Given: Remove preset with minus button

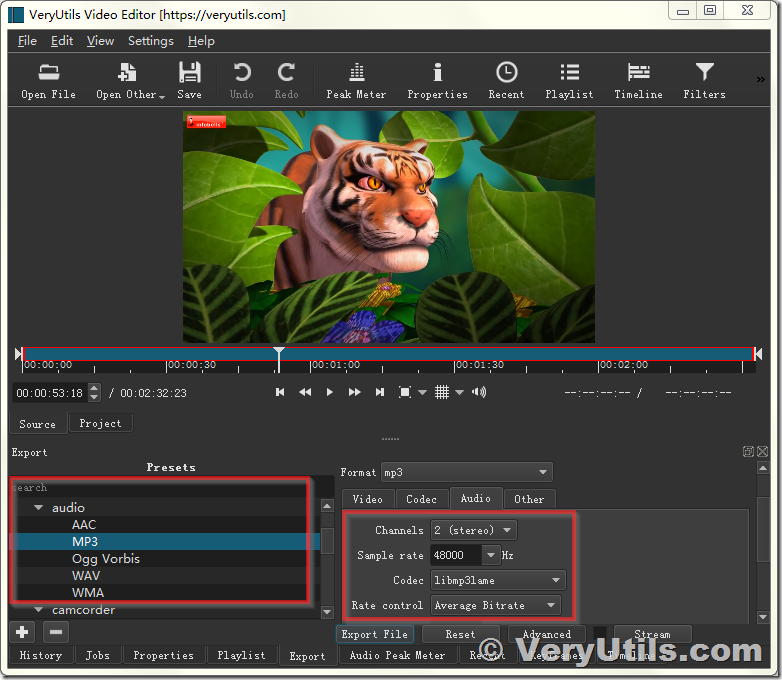Looking at the screenshot, I should [56, 632].
